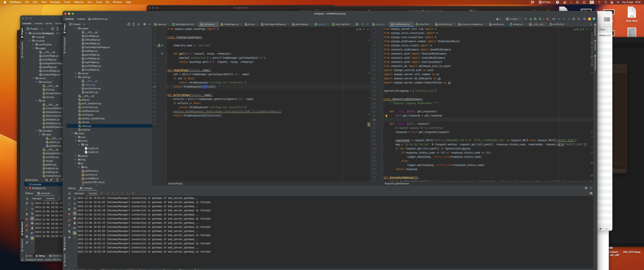
Task: Expand the game folder in project tree
Action: click(76, 156)
